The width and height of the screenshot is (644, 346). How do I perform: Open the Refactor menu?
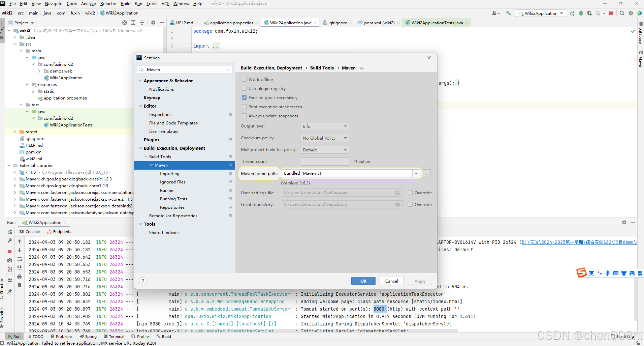pos(108,4)
